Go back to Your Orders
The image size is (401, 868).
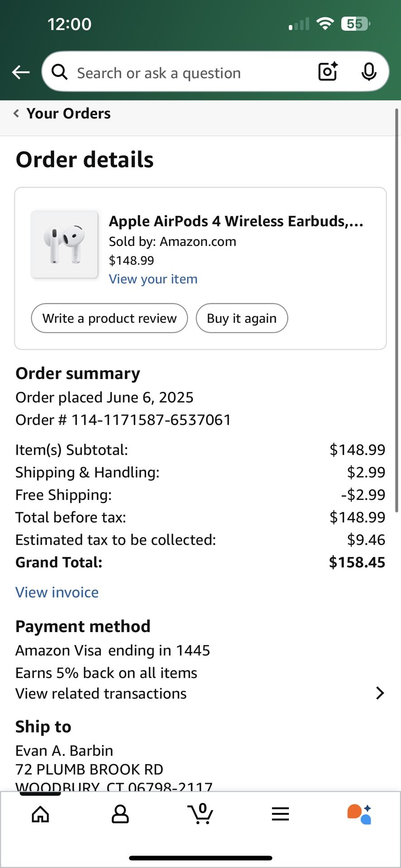pos(61,113)
